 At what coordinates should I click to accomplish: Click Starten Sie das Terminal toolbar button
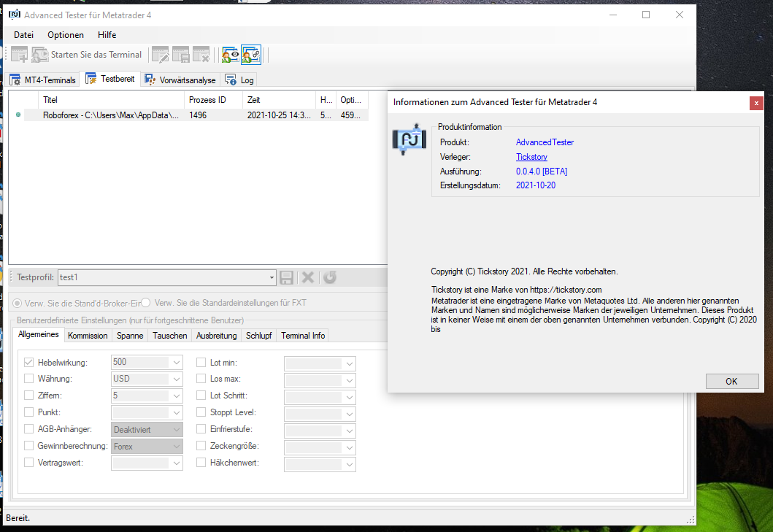[87, 55]
